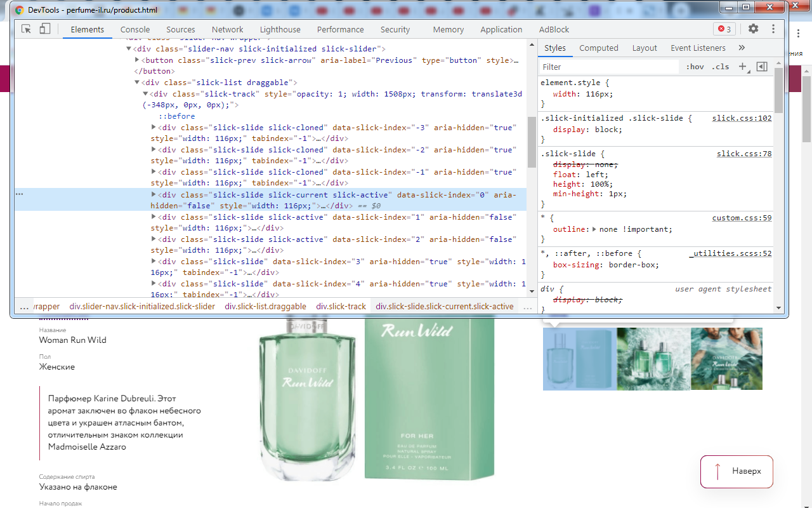The image size is (812, 508).
Task: Expand slick-active node with data-slick-index 2
Action: (154, 239)
